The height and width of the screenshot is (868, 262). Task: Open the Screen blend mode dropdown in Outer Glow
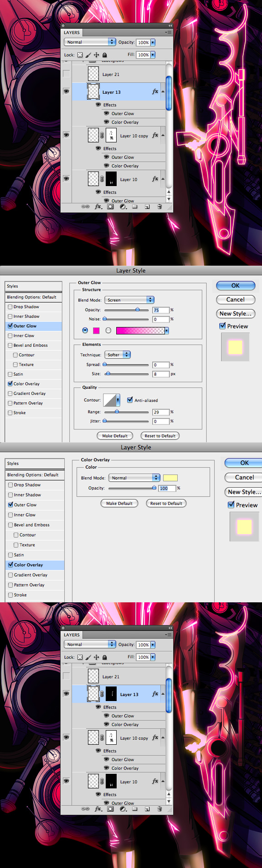pyautogui.click(x=129, y=300)
